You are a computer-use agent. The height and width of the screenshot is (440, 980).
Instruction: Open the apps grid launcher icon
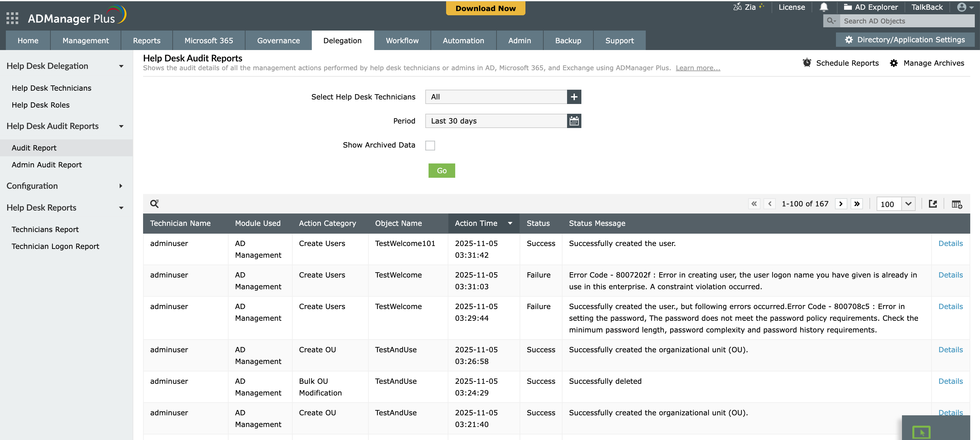[x=12, y=18]
